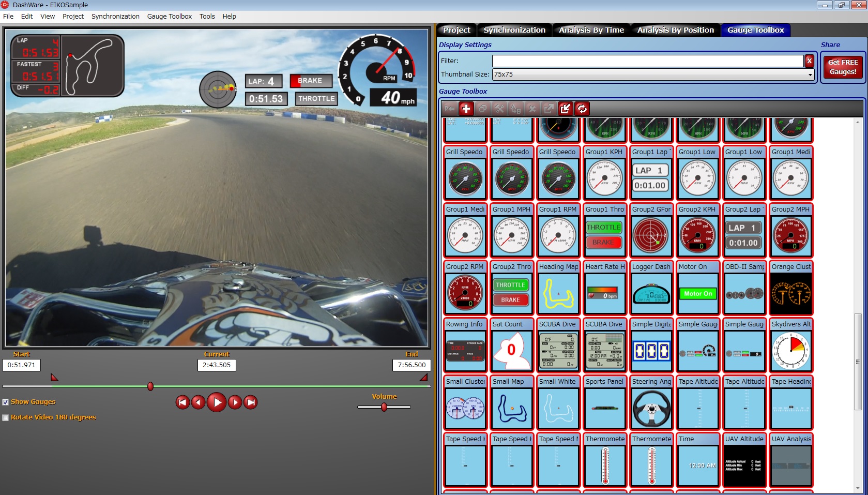Switch to the Analysis By Time tab
The height and width of the screenshot is (495, 868).
[x=591, y=30]
